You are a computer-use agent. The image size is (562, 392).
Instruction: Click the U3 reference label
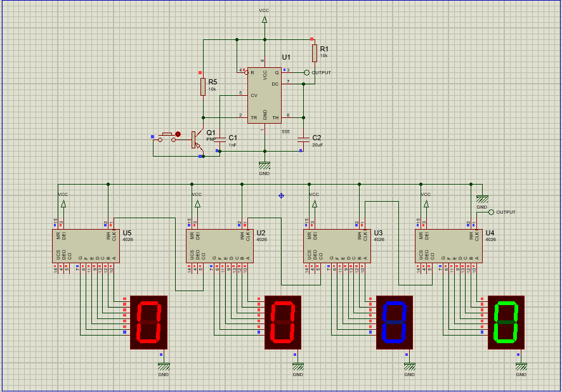coord(378,233)
